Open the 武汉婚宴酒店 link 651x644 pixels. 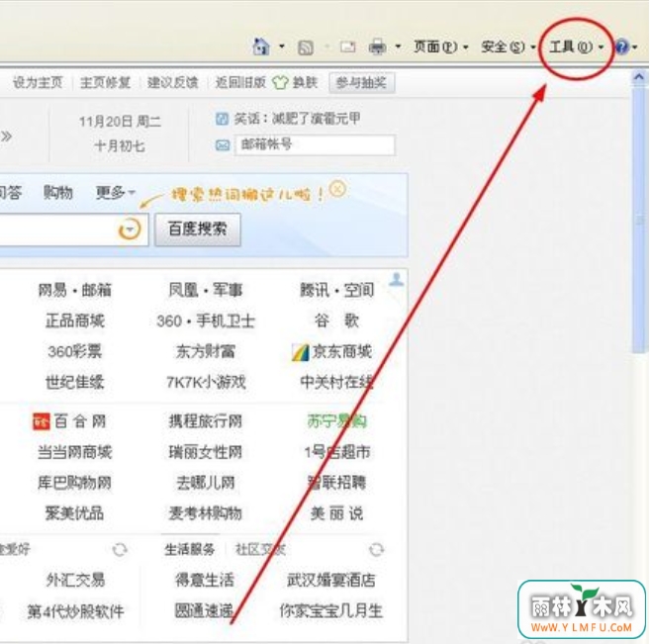coord(330,580)
